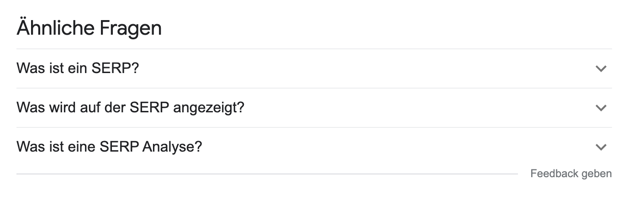
Task: Open the question 'Was ist eine SERP Analyse?'
Action: click(109, 147)
